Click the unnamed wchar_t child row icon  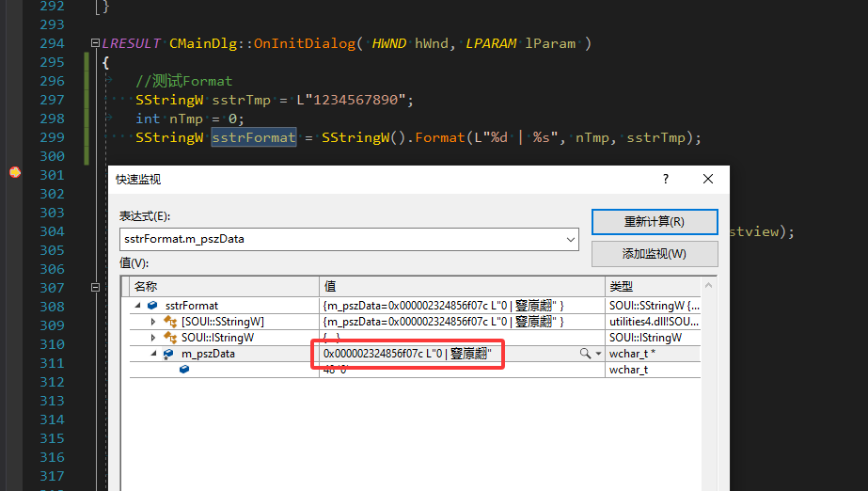click(184, 370)
